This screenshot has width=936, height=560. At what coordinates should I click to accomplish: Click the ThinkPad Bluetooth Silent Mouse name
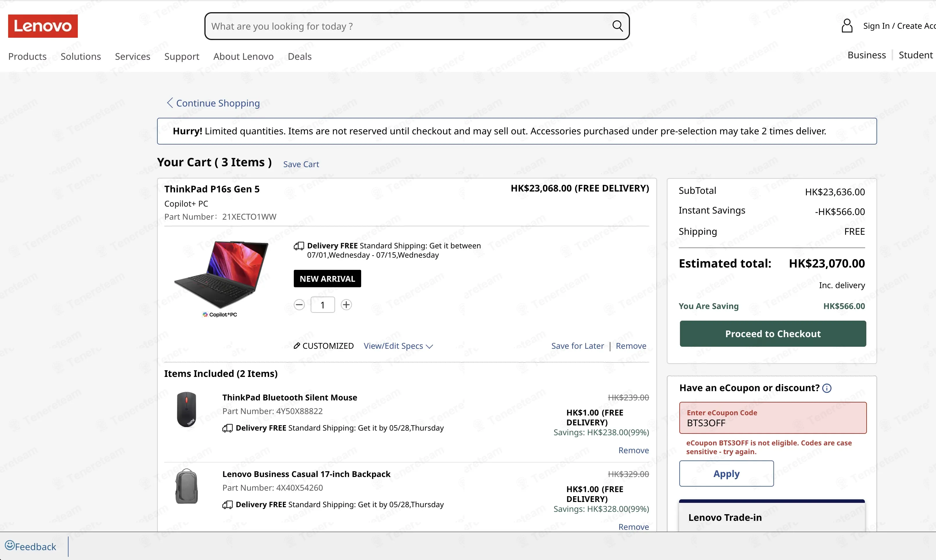[x=290, y=397]
